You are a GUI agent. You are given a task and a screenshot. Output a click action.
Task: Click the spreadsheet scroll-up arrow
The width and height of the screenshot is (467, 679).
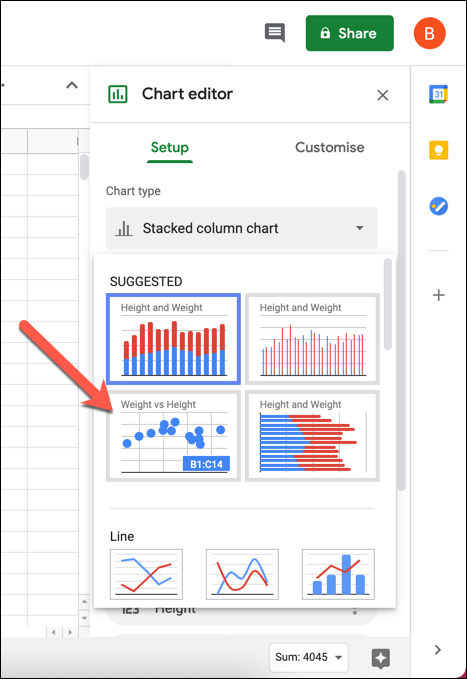pyautogui.click(x=84, y=601)
